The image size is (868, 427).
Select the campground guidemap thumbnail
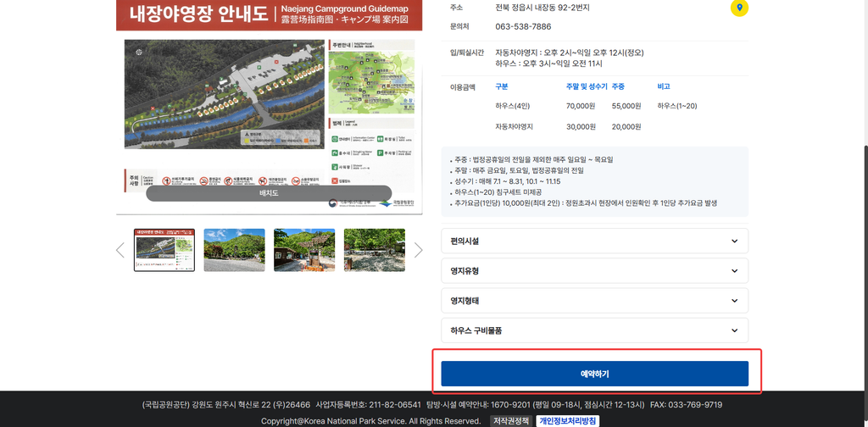pyautogui.click(x=164, y=250)
